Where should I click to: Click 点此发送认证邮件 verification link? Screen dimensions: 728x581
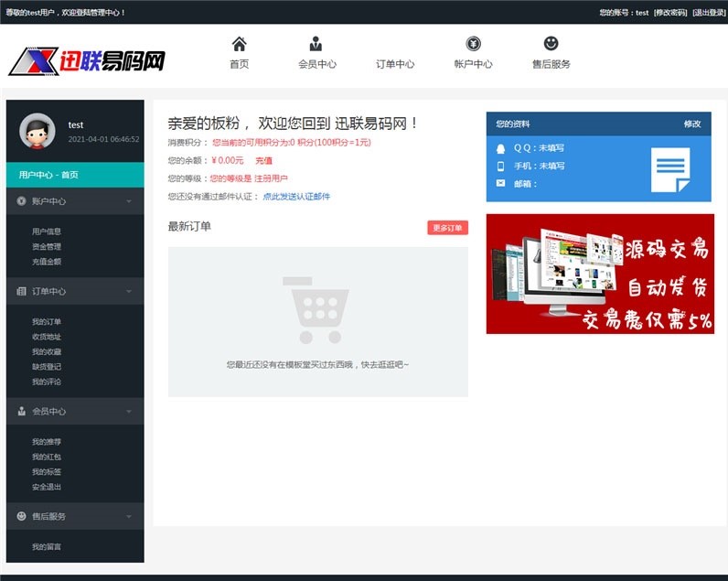[x=296, y=197]
